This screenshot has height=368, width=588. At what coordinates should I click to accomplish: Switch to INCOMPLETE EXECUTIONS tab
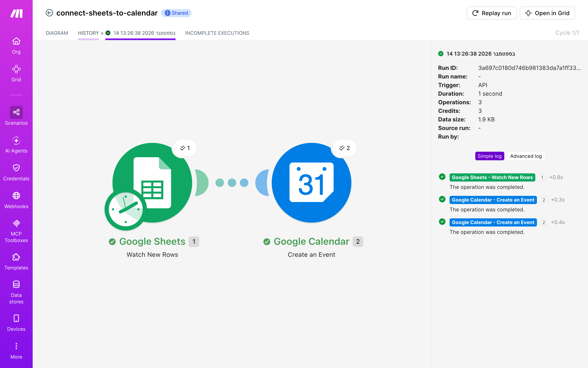(x=217, y=33)
